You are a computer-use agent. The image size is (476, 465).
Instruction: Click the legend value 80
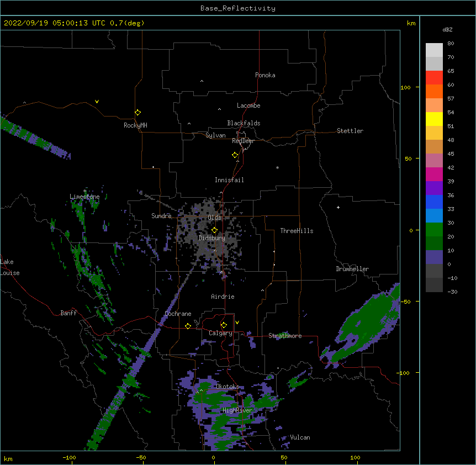tap(451, 44)
